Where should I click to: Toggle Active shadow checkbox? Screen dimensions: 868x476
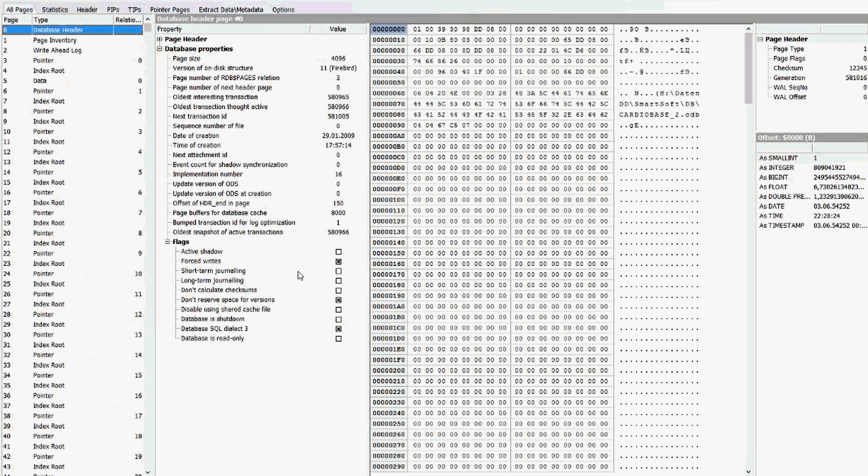click(x=338, y=251)
